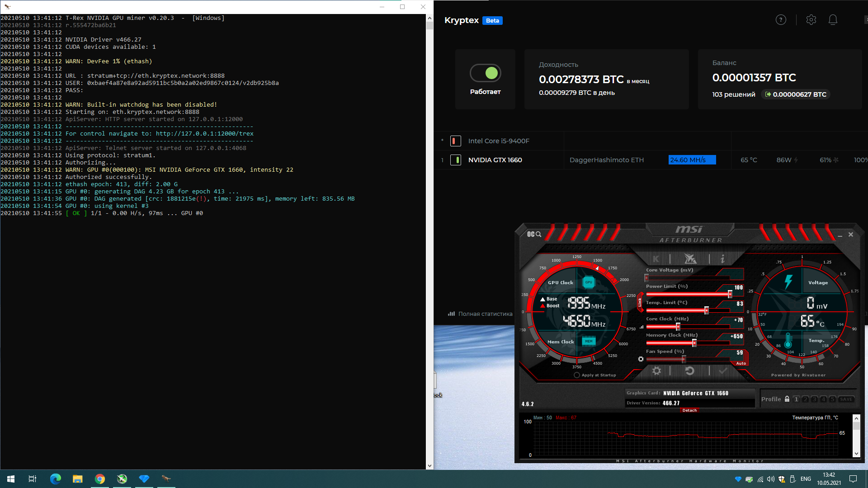This screenshot has width=868, height=488.
Task: Open MSI Afterburner taskbar icon
Action: 122,479
